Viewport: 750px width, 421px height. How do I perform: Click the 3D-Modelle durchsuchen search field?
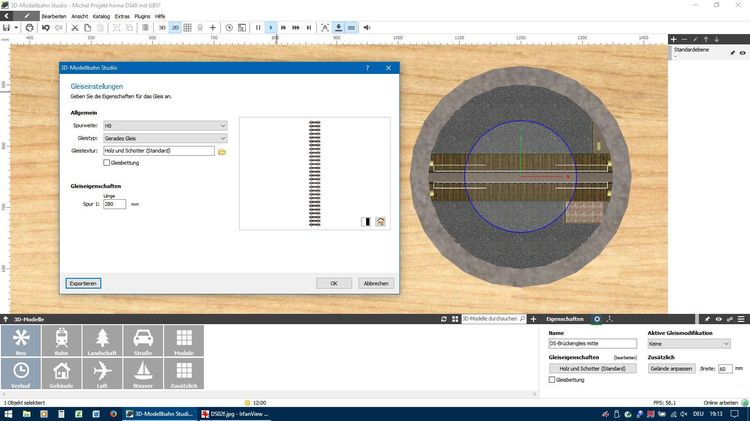(493, 319)
